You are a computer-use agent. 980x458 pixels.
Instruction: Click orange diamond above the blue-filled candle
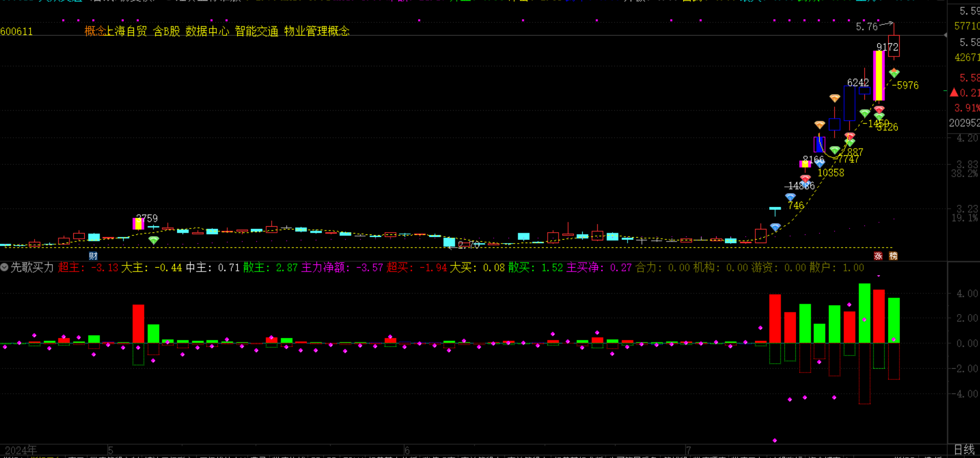click(x=820, y=125)
